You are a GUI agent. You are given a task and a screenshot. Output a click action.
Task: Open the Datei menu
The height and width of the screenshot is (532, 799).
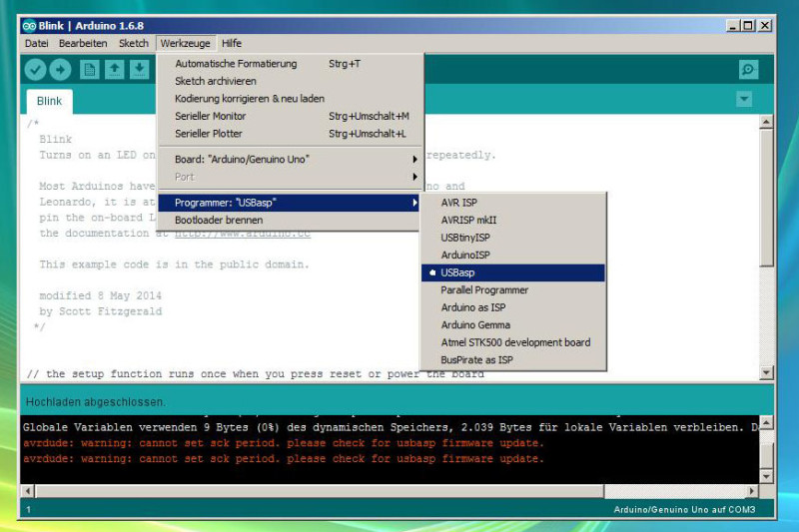point(37,43)
